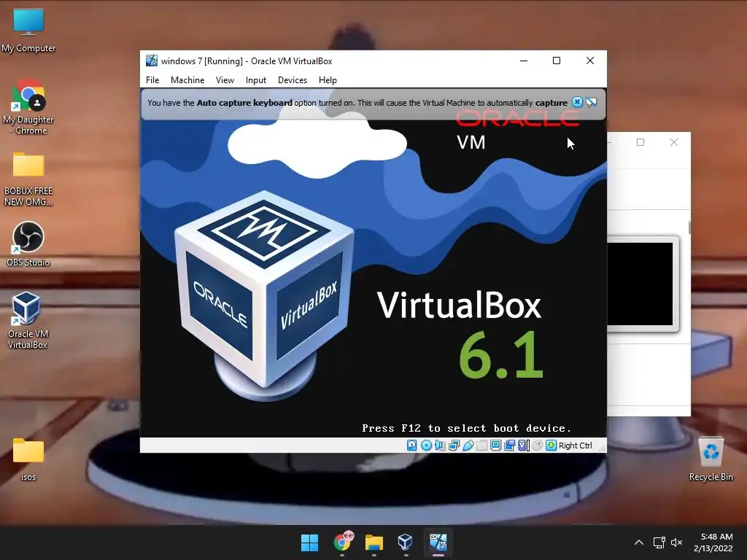Click the muted volume tray icon
The image size is (747, 560).
(x=676, y=542)
